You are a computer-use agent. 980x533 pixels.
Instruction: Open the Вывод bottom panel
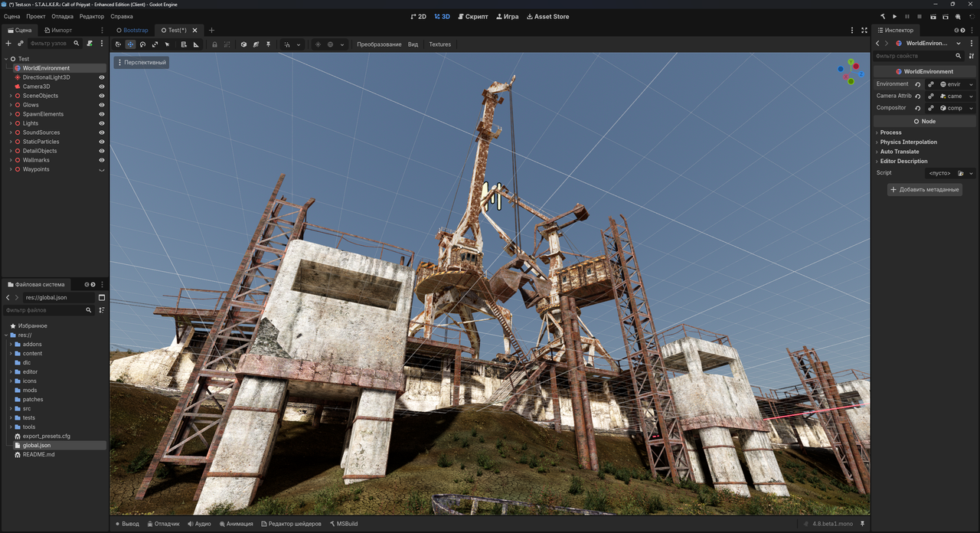(x=127, y=524)
